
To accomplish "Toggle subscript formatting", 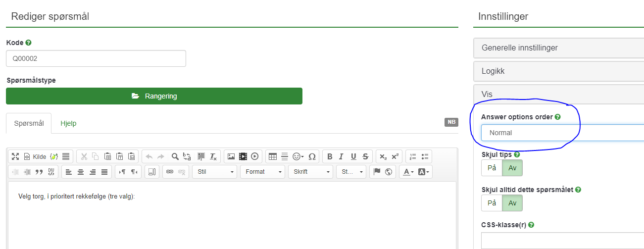I will (x=383, y=156).
